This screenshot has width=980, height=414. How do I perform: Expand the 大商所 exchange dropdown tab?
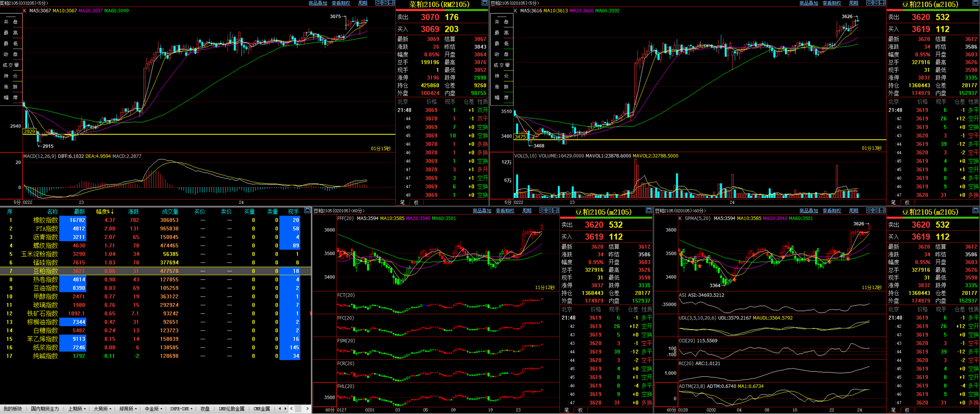pos(102,409)
